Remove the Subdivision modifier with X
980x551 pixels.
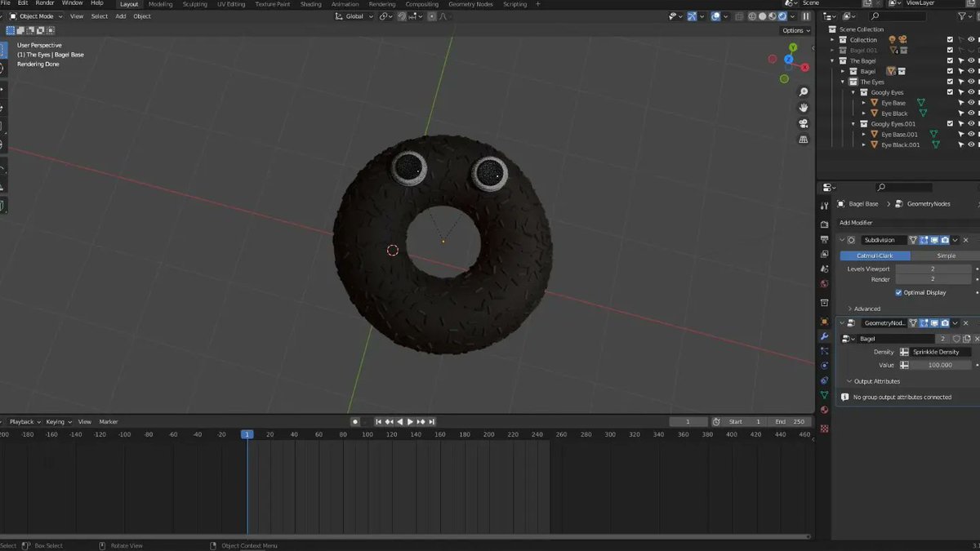pos(965,240)
